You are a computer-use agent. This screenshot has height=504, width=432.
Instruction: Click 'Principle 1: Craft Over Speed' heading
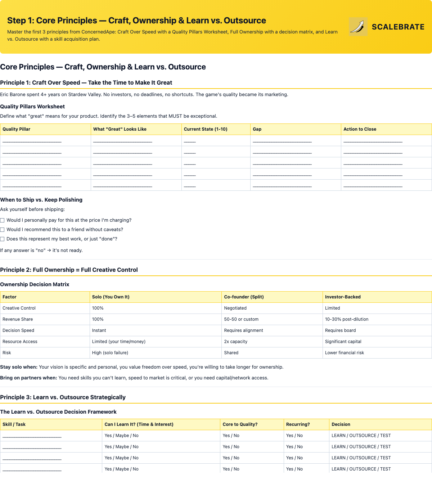tap(86, 82)
